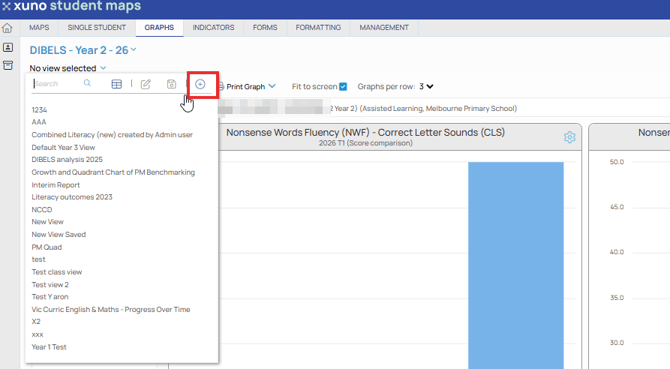Screen dimensions: 670x369
Task: Select the X2 view
Action: pyautogui.click(x=36, y=322)
